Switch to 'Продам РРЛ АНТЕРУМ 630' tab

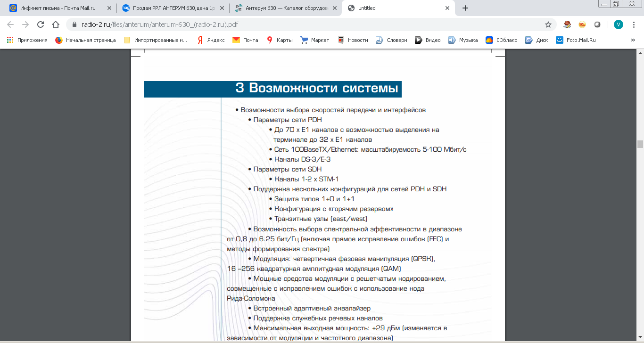pyautogui.click(x=173, y=8)
